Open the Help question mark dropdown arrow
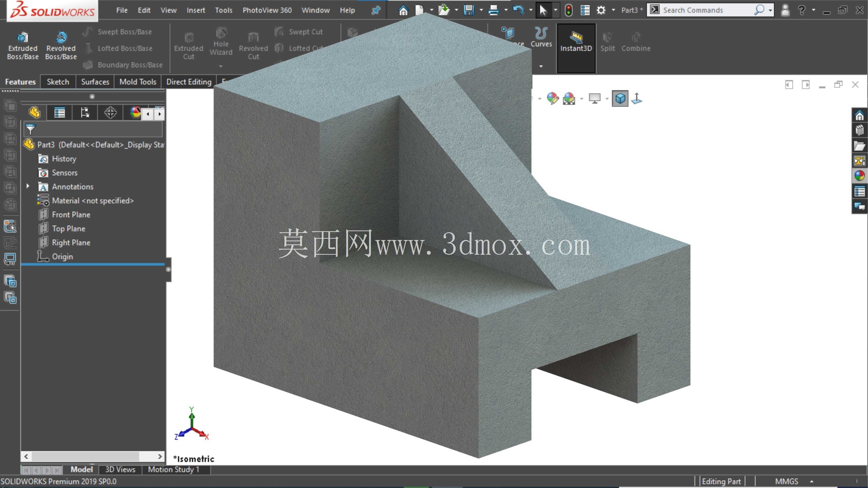The height and width of the screenshot is (488, 868). tap(814, 10)
